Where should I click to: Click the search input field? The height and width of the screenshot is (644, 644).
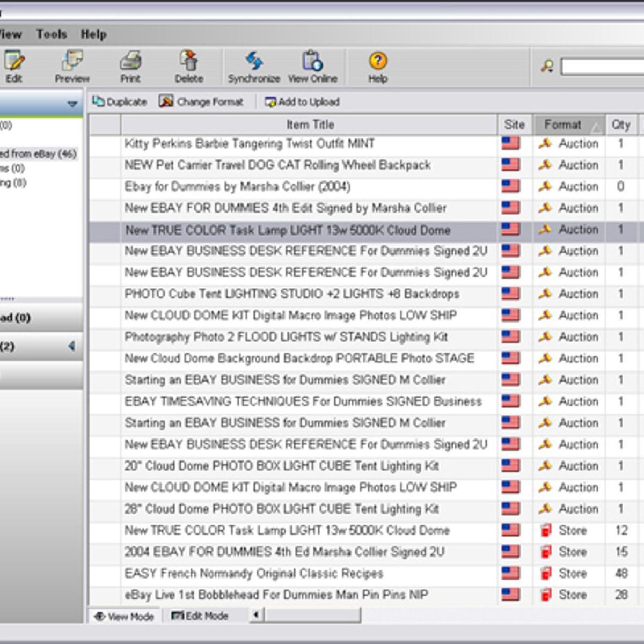602,67
